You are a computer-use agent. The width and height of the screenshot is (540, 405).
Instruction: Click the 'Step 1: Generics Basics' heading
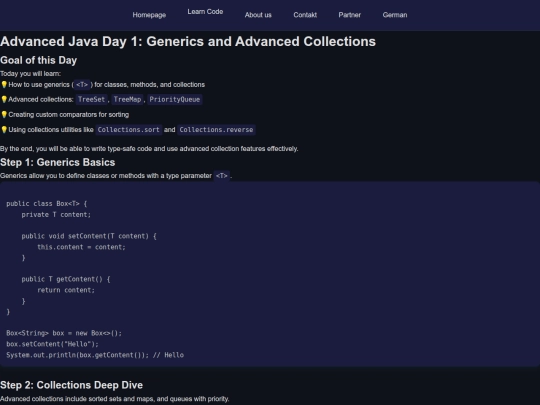58,162
